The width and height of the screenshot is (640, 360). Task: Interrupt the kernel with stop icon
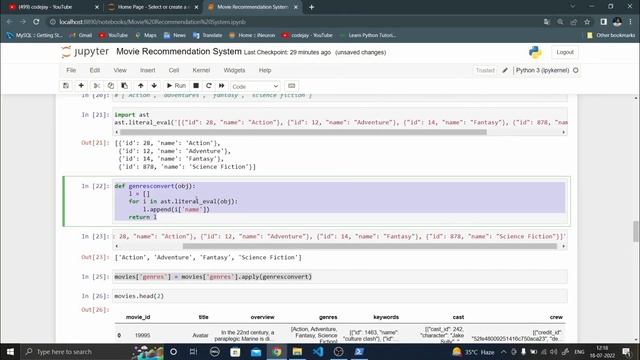196,86
